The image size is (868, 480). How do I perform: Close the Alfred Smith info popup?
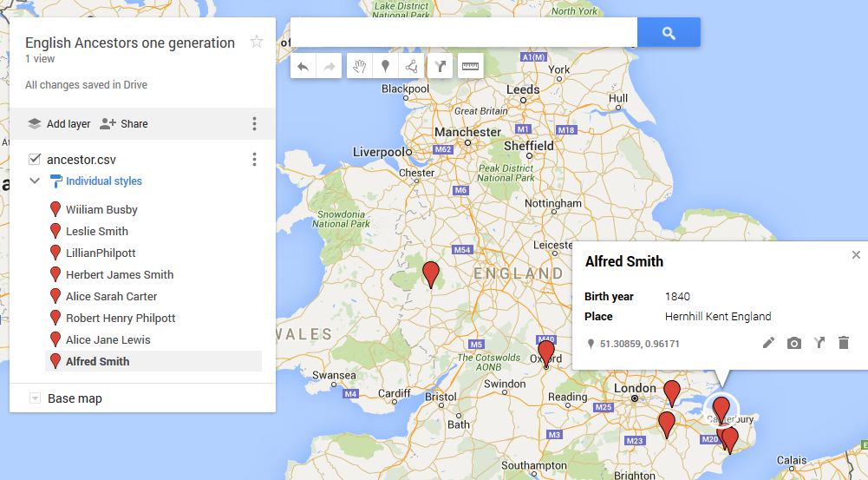click(x=856, y=254)
